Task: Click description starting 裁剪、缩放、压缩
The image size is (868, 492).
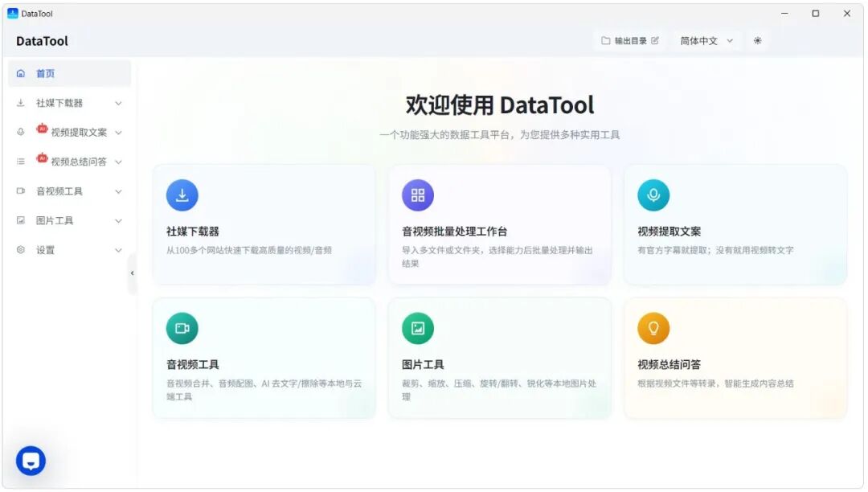Action: 499,390
